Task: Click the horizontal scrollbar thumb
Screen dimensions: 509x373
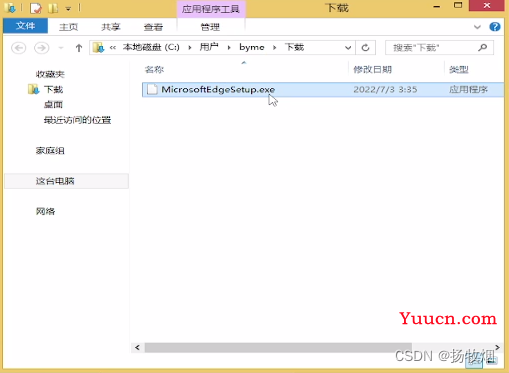Action: pyautogui.click(x=278, y=347)
